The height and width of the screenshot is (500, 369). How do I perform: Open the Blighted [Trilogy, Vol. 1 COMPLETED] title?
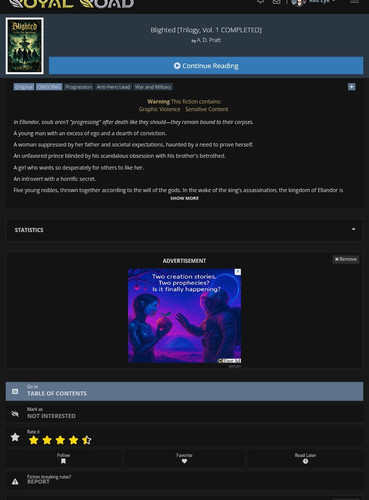coord(206,30)
